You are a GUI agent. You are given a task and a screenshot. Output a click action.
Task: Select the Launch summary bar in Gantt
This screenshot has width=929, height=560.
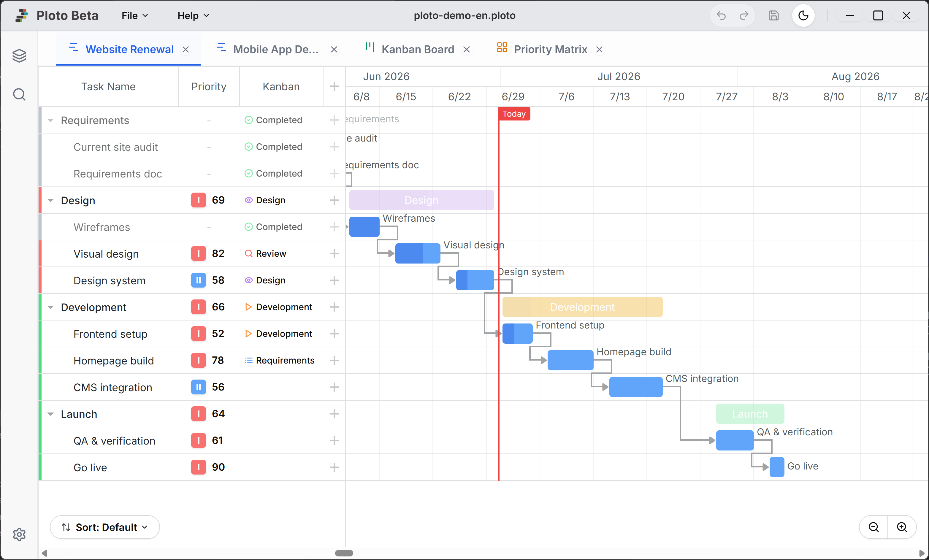pyautogui.click(x=750, y=414)
